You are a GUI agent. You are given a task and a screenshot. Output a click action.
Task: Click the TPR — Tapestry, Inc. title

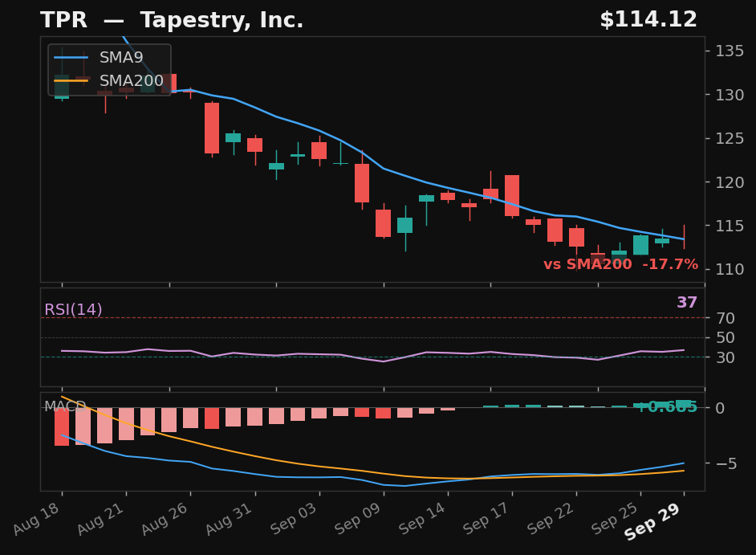coord(172,20)
